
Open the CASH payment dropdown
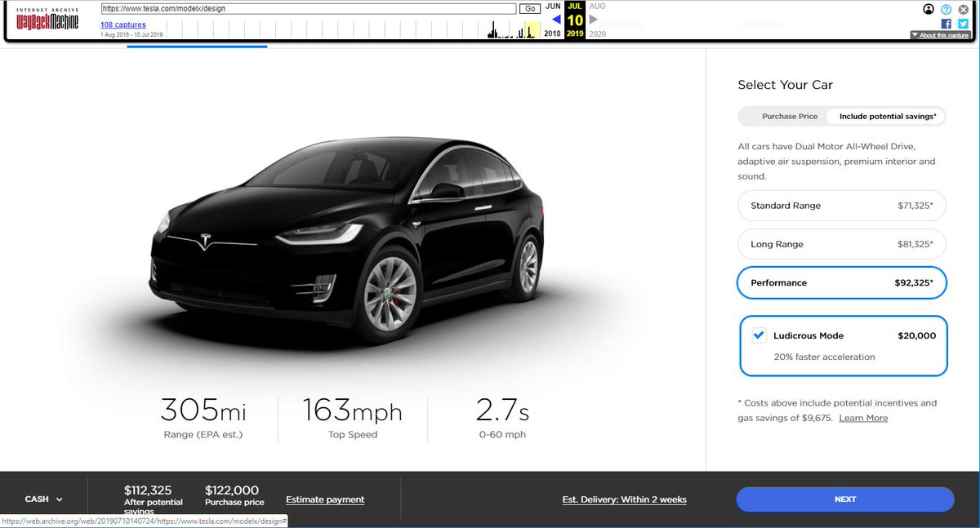42,499
